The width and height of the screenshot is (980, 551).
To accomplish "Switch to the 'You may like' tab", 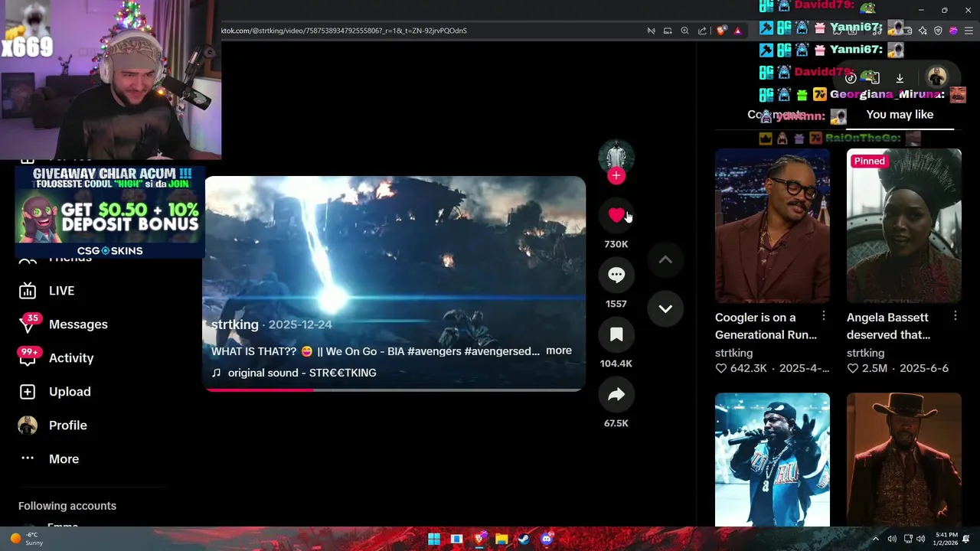I will (900, 115).
